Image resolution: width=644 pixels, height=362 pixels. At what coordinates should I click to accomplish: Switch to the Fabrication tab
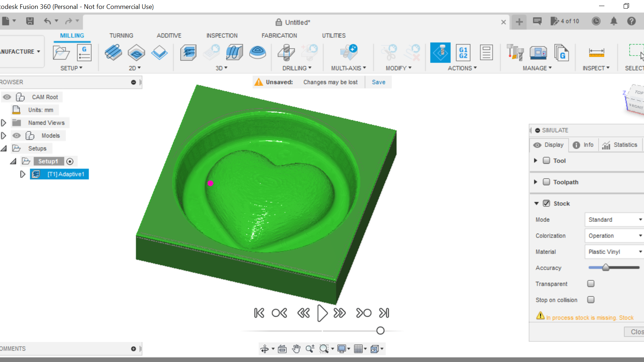click(279, 36)
